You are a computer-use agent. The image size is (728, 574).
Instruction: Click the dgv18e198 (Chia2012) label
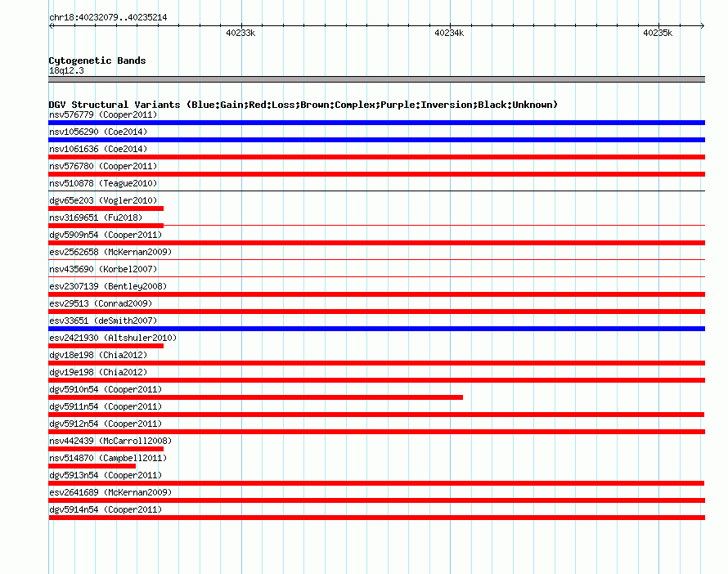pyautogui.click(x=98, y=355)
